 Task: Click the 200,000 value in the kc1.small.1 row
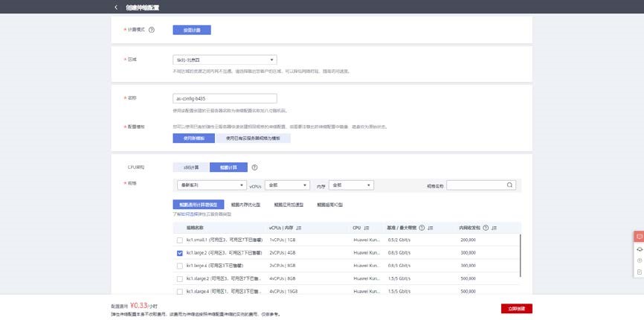tap(468, 240)
